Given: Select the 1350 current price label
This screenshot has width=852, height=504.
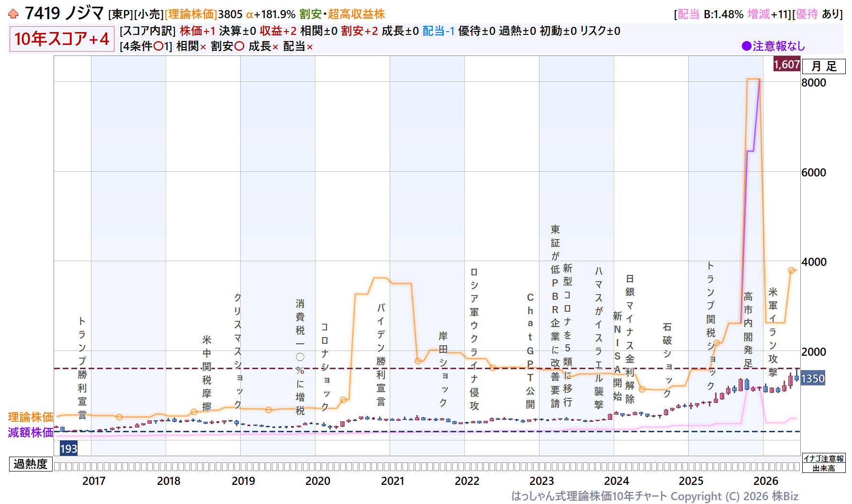Looking at the screenshot, I should (x=813, y=379).
